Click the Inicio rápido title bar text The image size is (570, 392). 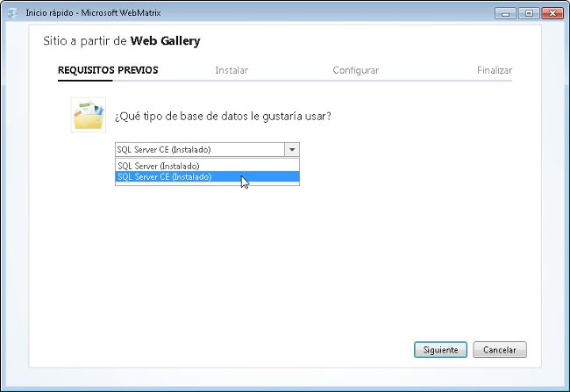[x=93, y=13]
